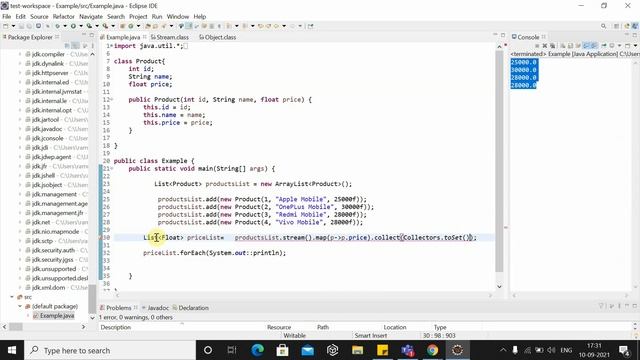
Task: Open the Run icon's dropdown arrow
Action: (x=81, y=26)
